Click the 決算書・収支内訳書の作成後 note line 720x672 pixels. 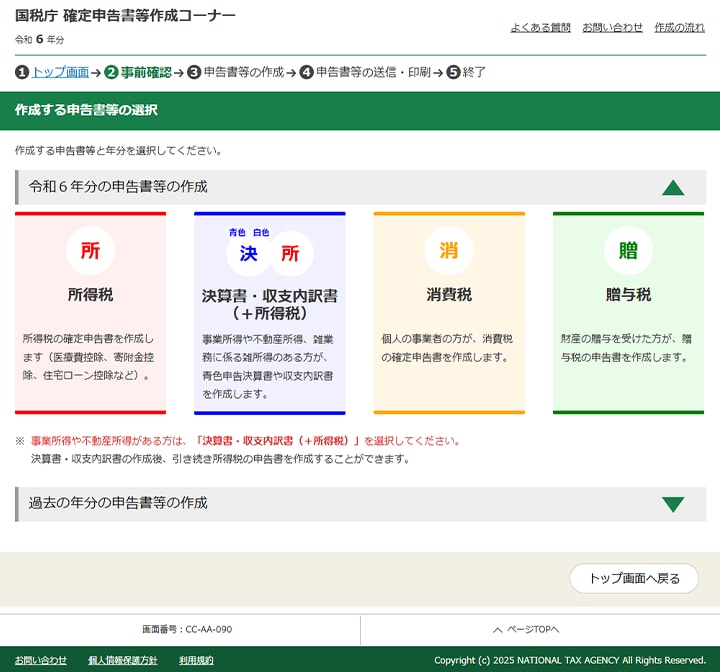tap(220, 459)
